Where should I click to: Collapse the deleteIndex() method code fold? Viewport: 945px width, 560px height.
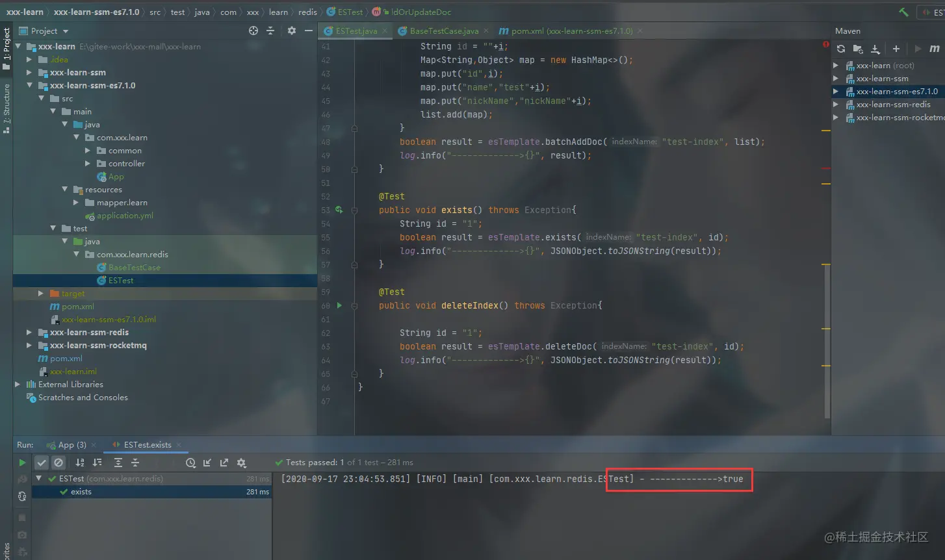coord(354,306)
